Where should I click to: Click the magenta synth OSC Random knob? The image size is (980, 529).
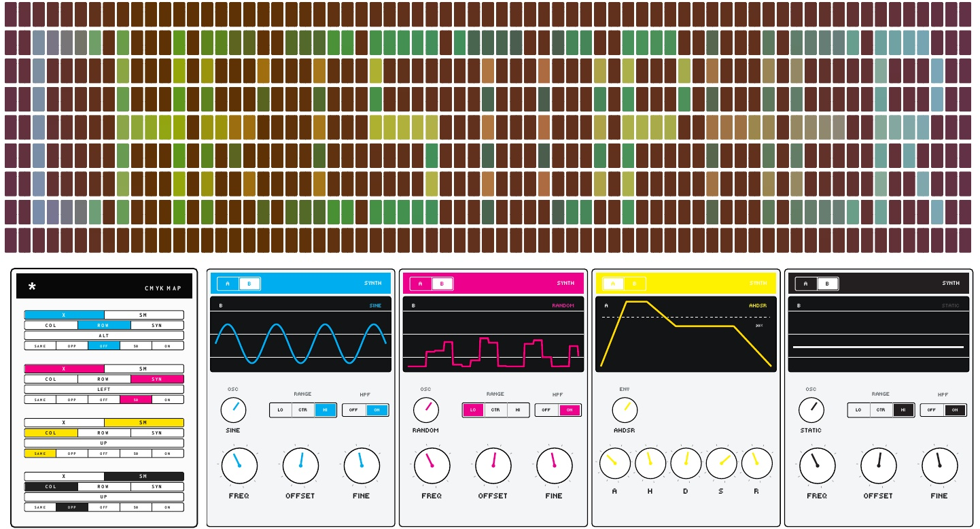click(x=426, y=410)
